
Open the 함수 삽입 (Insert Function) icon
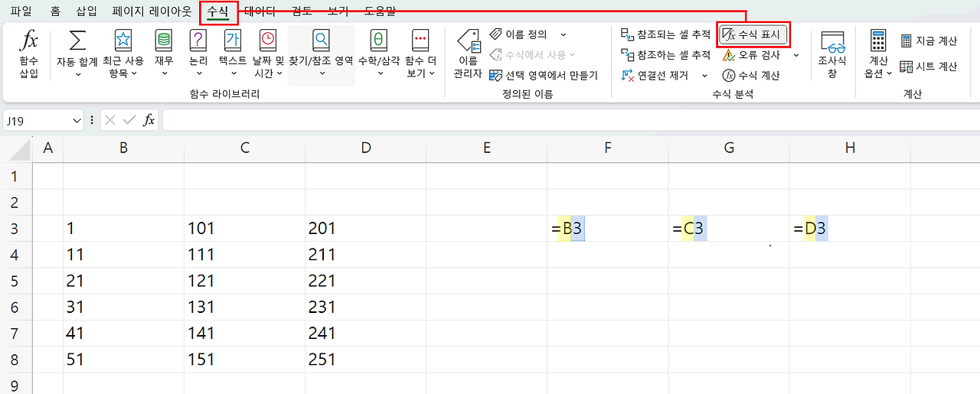coord(29,41)
